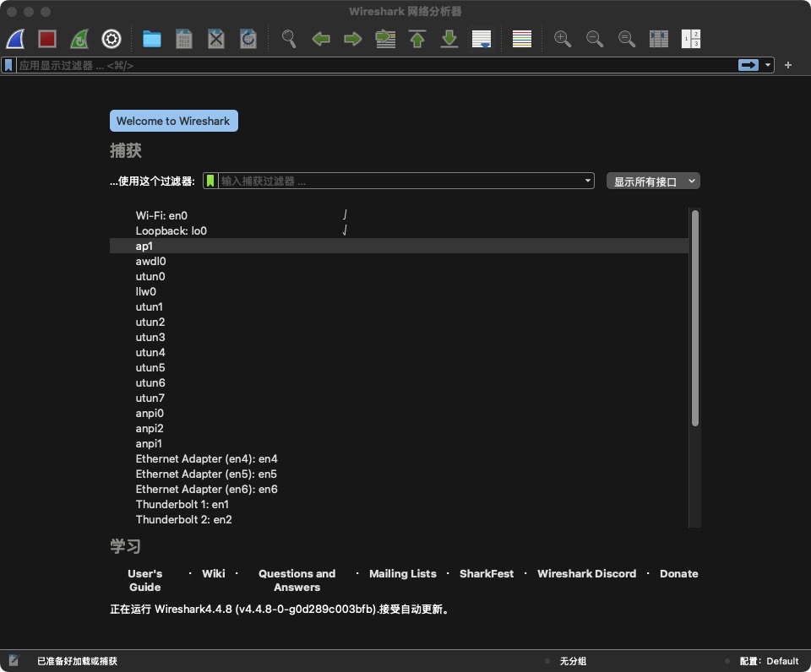
Task: Select Ethernet Adapter (en4): en4
Action: tap(399, 458)
